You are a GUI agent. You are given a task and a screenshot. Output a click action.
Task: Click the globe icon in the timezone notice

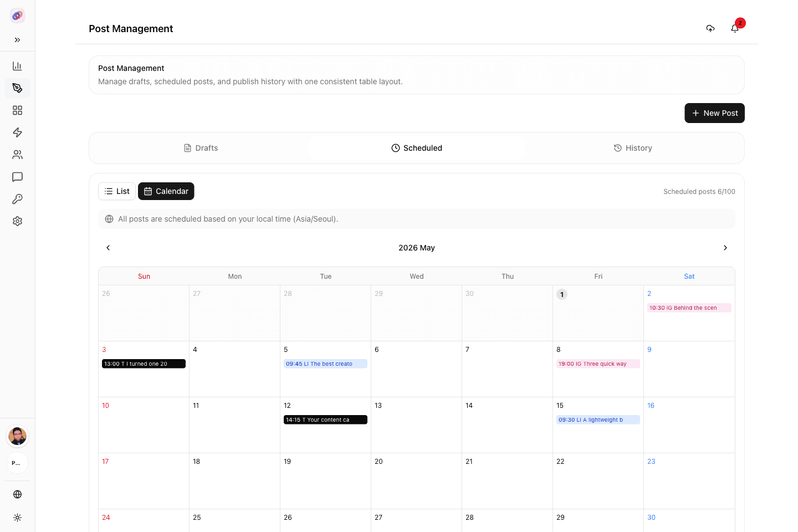click(x=109, y=219)
